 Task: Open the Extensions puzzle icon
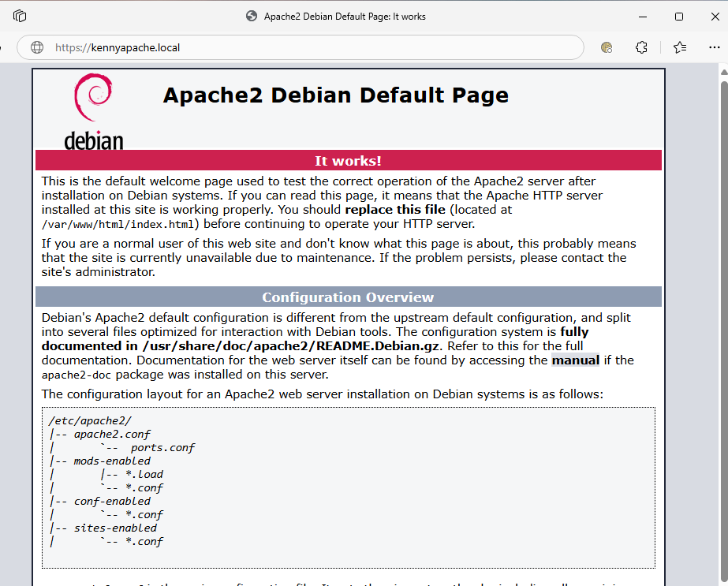point(641,47)
